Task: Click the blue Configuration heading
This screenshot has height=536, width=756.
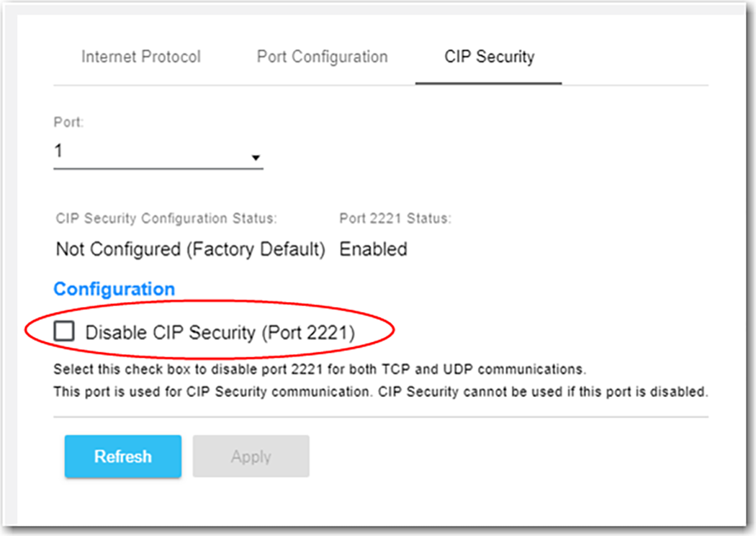Action: click(113, 289)
